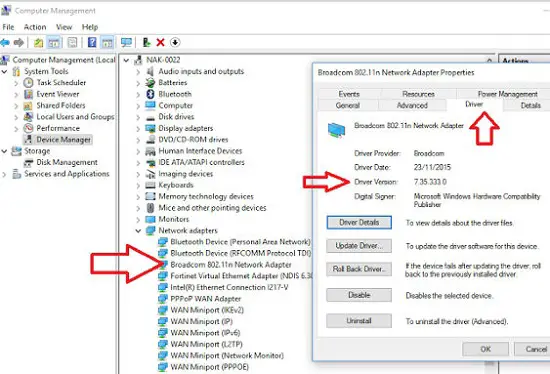Open the Help menu
This screenshot has width=550, height=374.
click(x=90, y=27)
